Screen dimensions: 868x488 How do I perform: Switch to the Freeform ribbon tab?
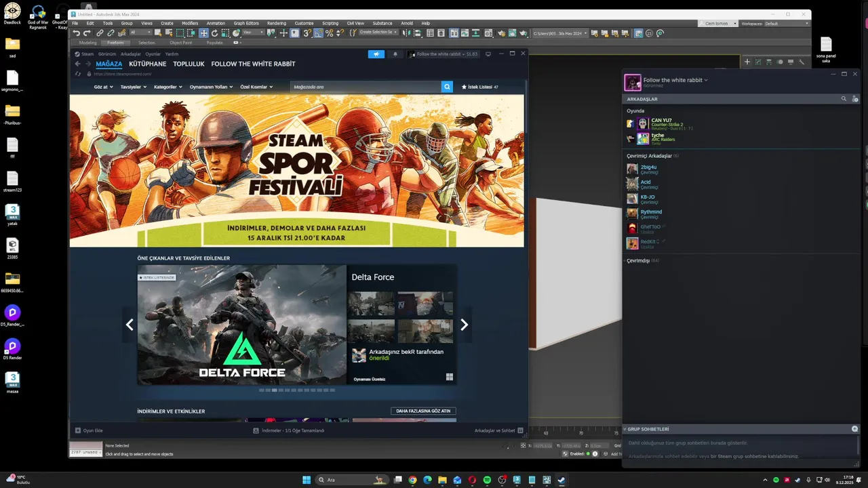point(115,43)
